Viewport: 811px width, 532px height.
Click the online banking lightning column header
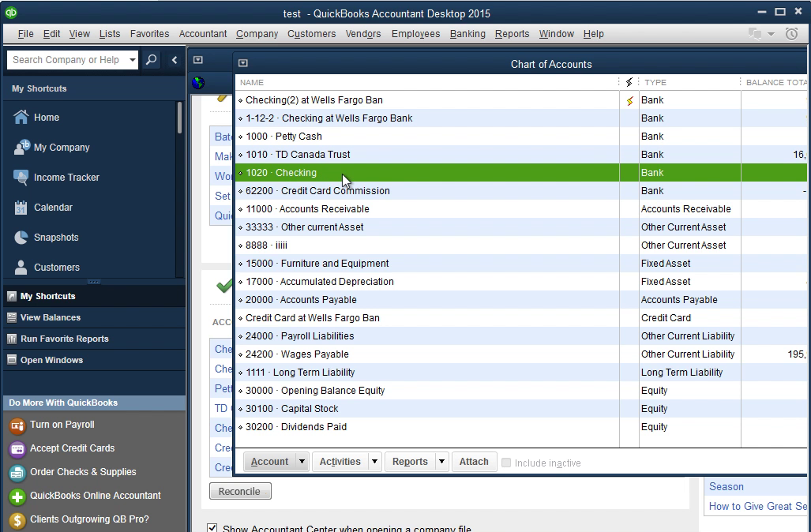tap(629, 82)
